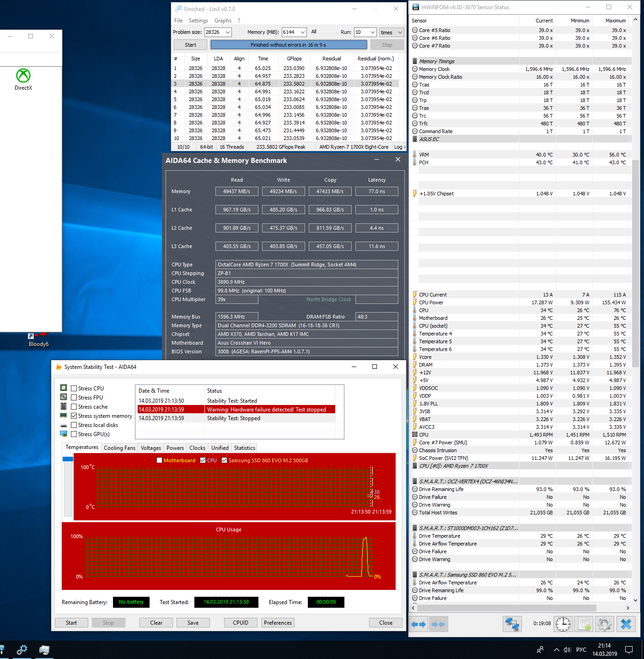Click Start in System Stability Test
644x659 pixels.
pyautogui.click(x=71, y=623)
